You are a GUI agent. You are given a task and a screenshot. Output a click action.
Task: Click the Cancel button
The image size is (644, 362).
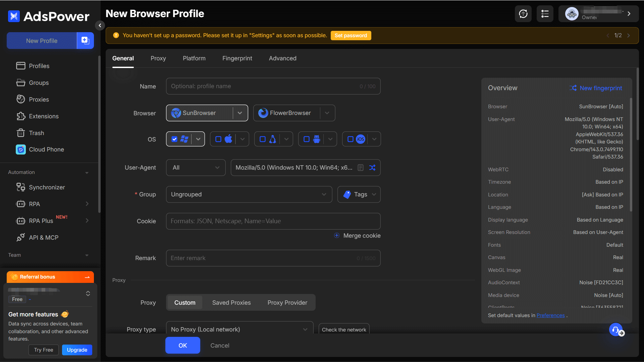[220, 346]
